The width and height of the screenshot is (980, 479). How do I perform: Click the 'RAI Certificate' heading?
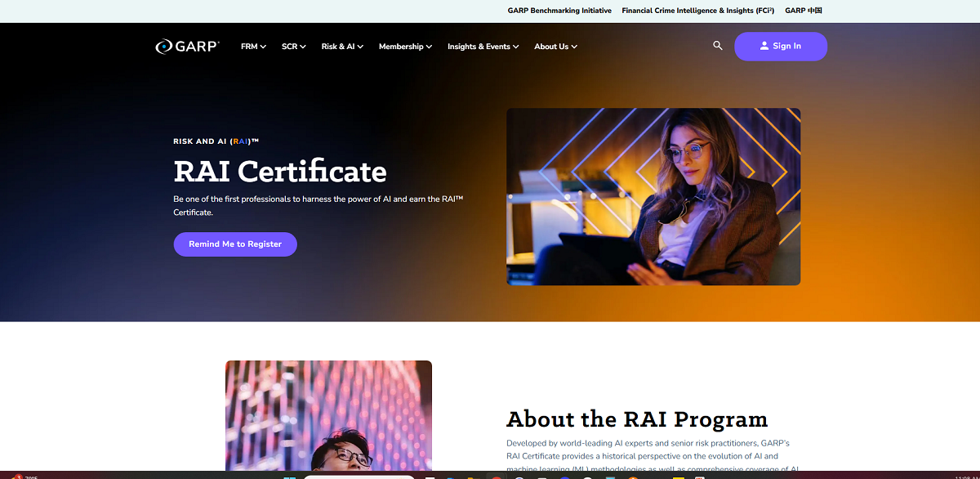(280, 172)
